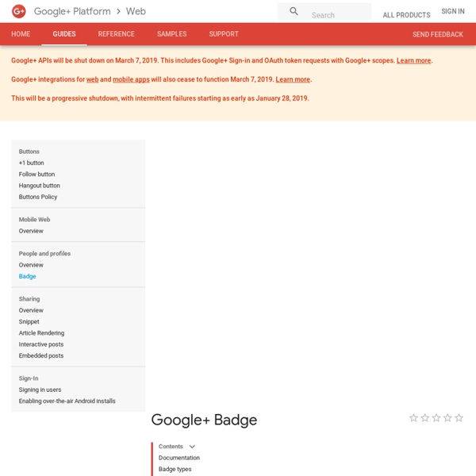Open Overview under People and profiles

[31, 265]
